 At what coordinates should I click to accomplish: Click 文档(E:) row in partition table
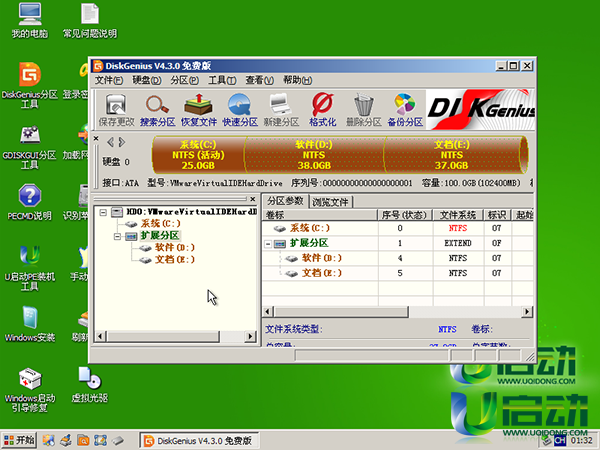point(398,273)
